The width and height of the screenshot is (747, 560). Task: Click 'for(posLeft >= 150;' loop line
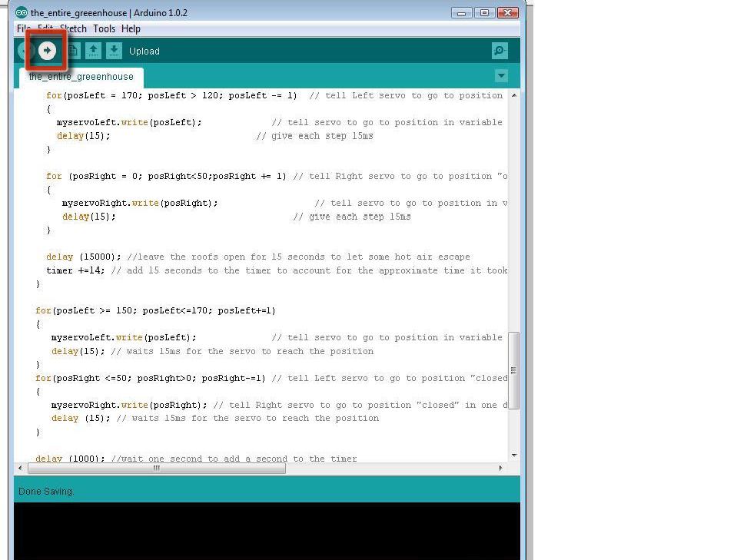[x=155, y=310]
